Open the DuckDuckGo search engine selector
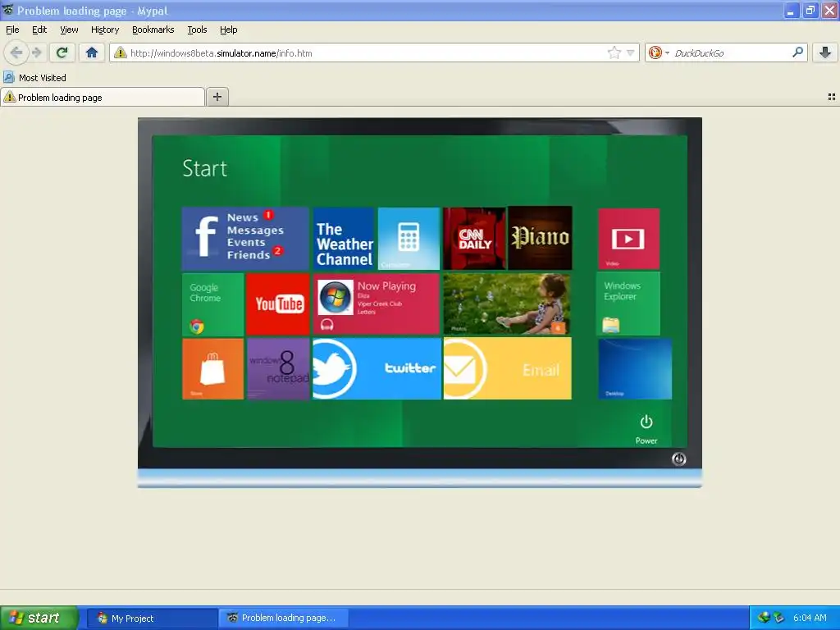 pos(659,52)
